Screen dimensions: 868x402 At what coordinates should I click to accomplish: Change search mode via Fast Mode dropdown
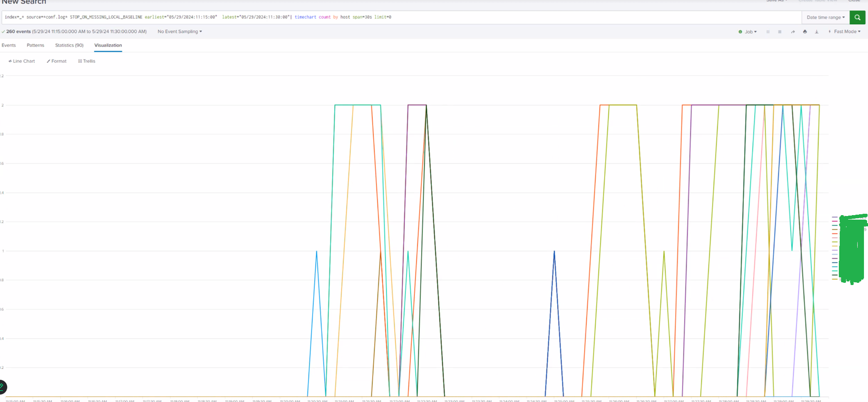[x=845, y=32]
